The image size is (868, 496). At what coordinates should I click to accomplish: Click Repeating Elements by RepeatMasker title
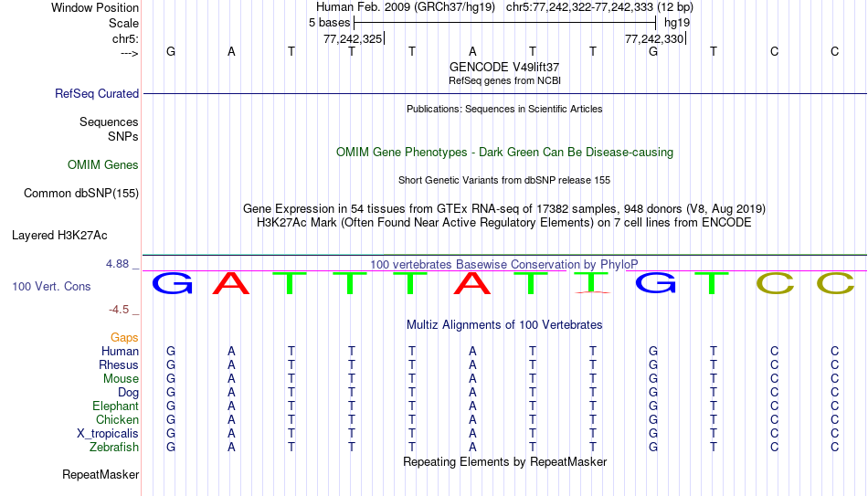[504, 461]
